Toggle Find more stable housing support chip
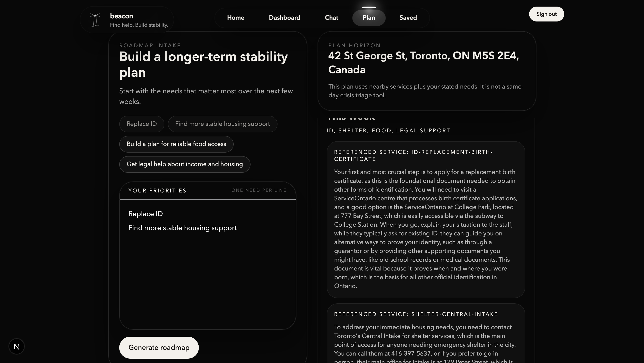This screenshot has width=644, height=363. (x=222, y=124)
